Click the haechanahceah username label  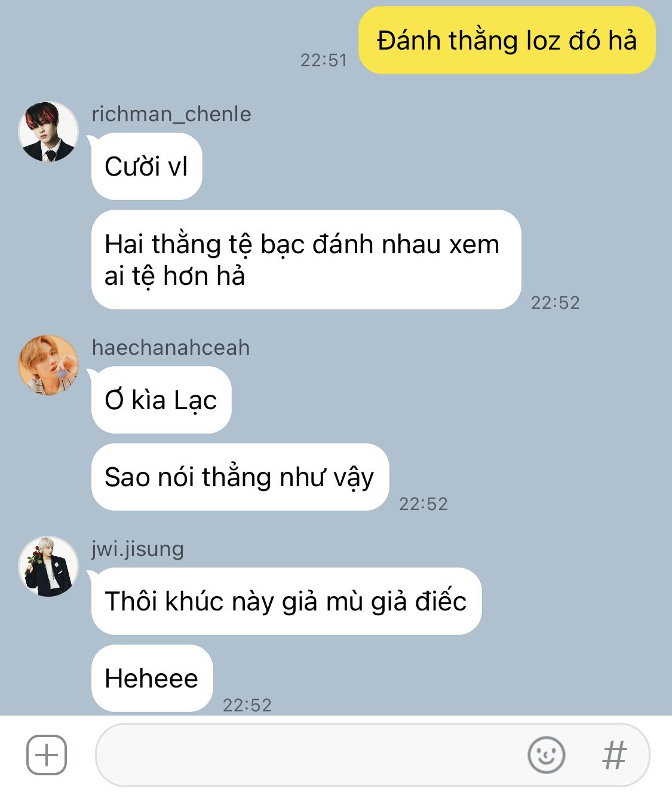pyautogui.click(x=171, y=348)
